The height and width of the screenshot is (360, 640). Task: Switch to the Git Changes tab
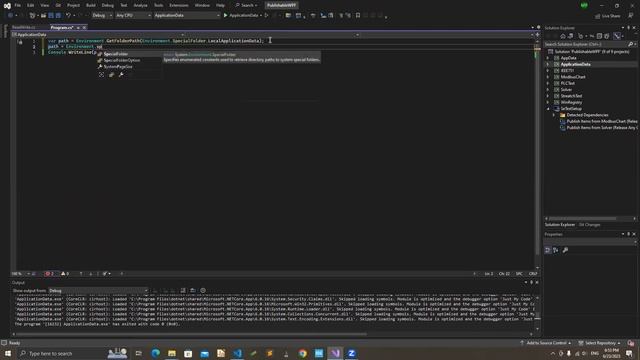[x=589, y=225]
